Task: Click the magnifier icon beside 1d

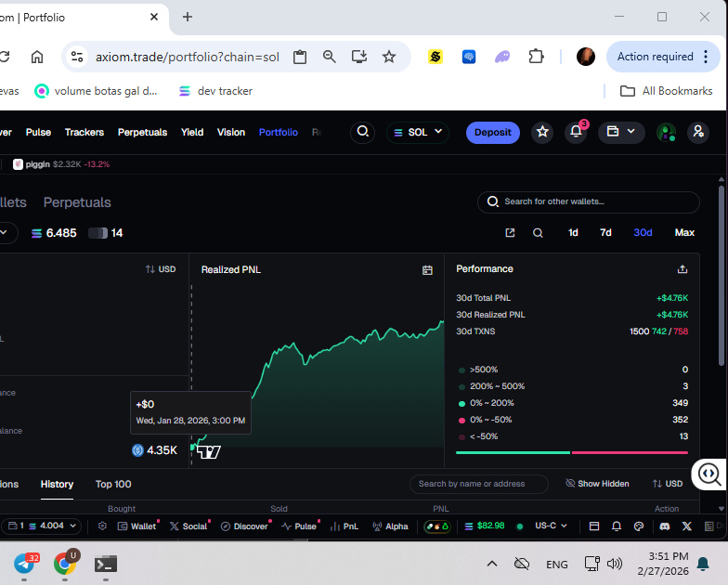Action: tap(538, 232)
